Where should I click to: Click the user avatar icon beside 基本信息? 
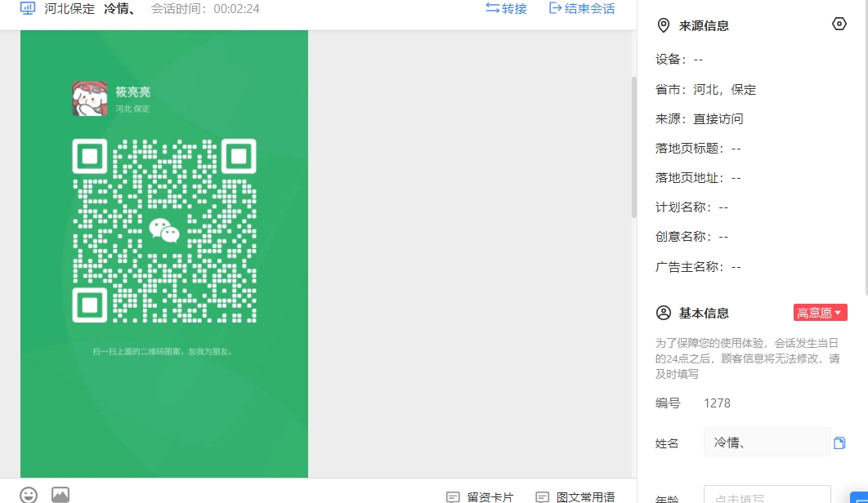pyautogui.click(x=663, y=313)
